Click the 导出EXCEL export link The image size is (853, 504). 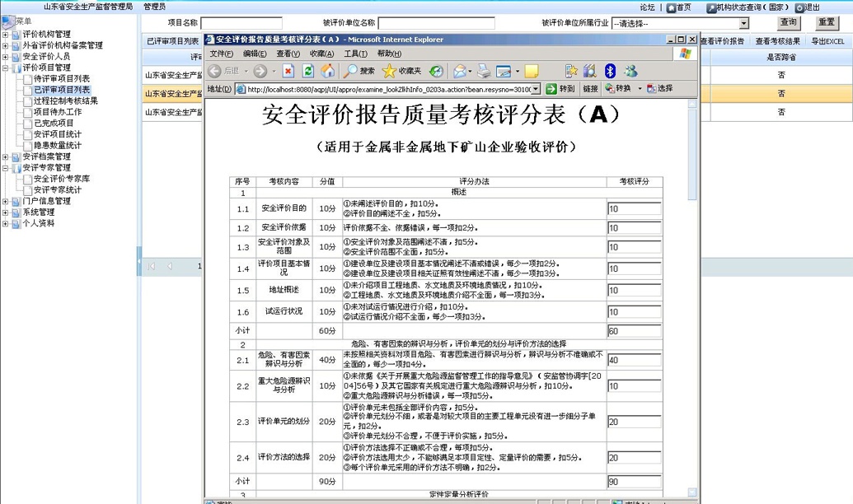(827, 40)
